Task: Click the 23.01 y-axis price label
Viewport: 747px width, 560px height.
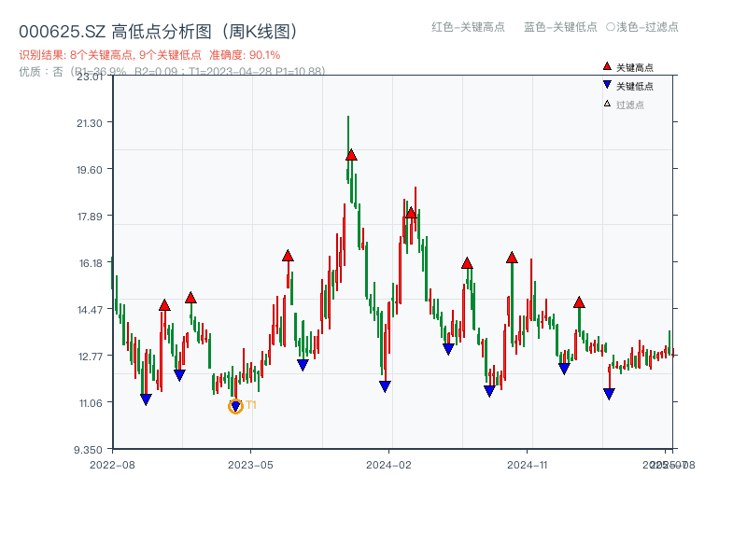Action: 87,79
